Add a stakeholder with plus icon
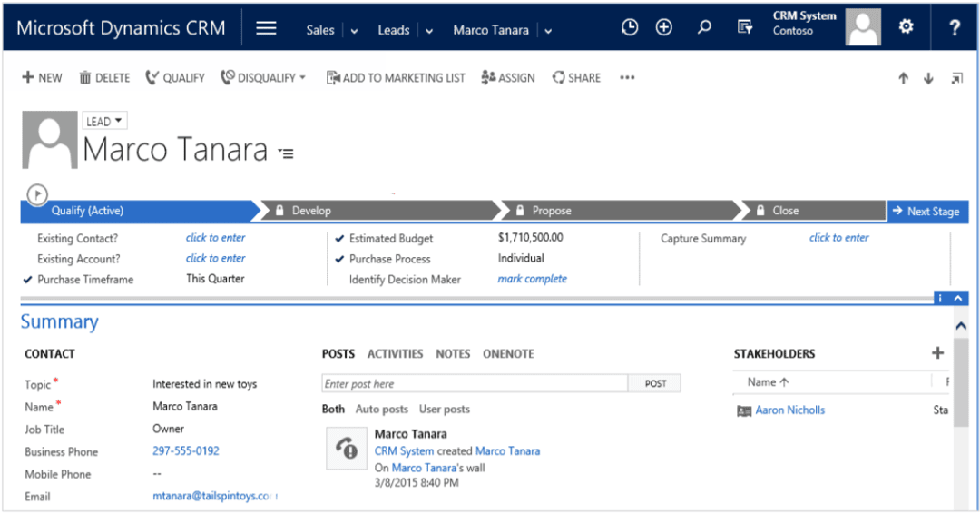The image size is (980, 514). 937,352
